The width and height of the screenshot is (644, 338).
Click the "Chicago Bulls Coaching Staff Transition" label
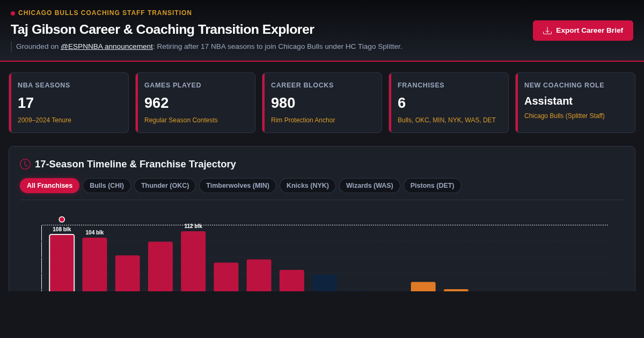105,13
